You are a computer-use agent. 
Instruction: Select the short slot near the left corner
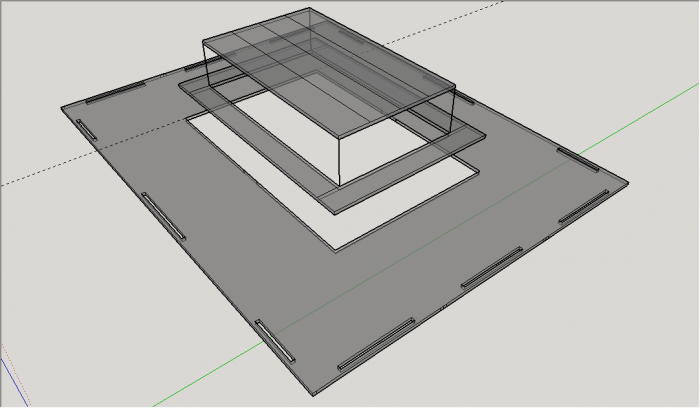pyautogui.click(x=88, y=131)
